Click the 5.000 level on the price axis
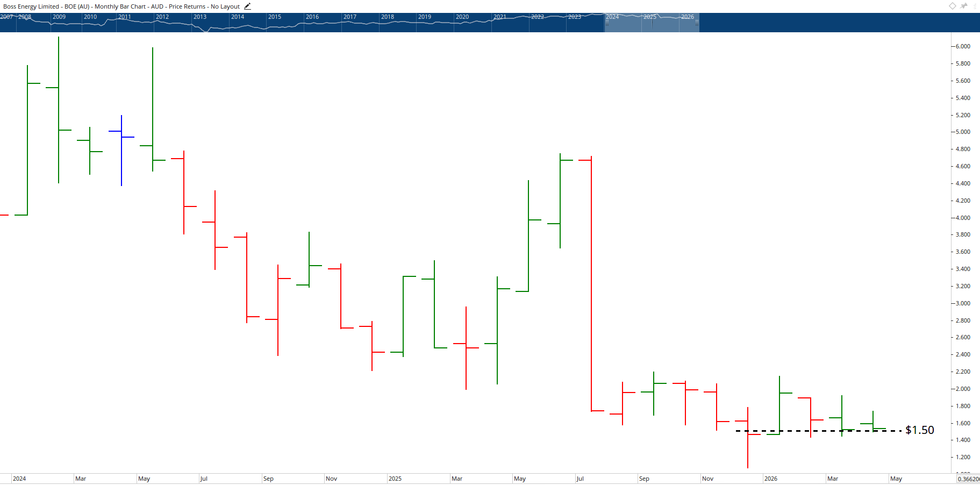This screenshot has height=485, width=980. [x=962, y=132]
